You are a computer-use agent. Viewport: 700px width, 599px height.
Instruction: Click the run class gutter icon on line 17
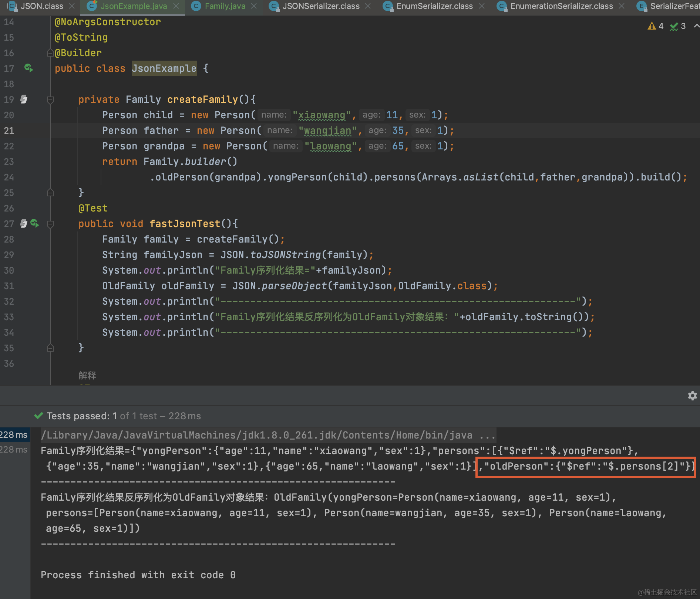pos(29,68)
